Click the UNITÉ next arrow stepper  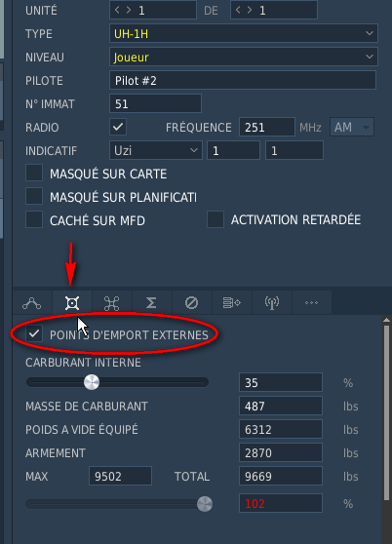(129, 10)
